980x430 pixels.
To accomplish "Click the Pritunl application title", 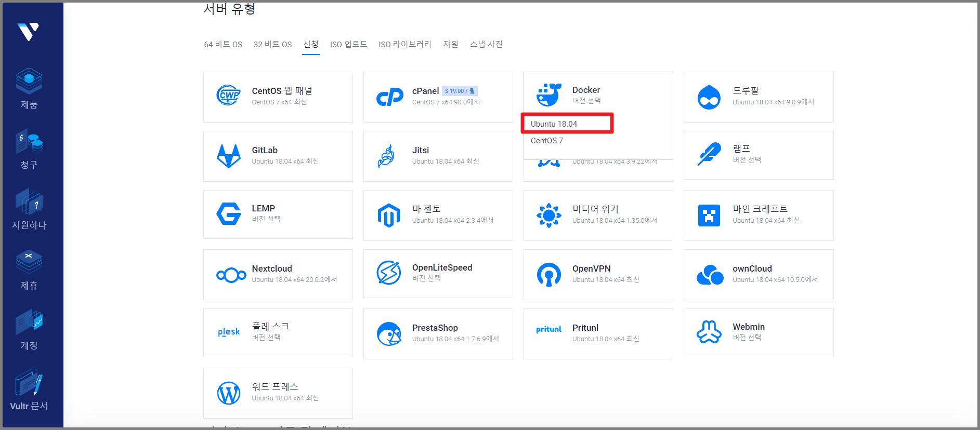I will tap(585, 328).
